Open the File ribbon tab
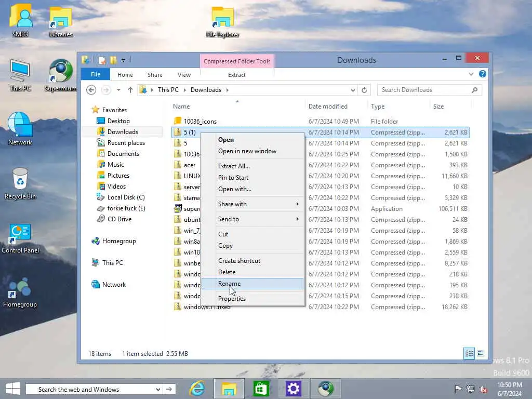The height and width of the screenshot is (399, 532). pos(96,74)
